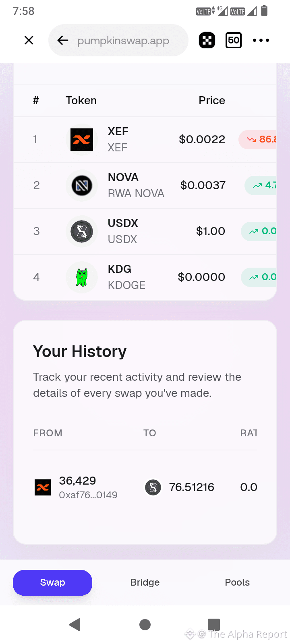Open the OKX wallet icon in toolbar
The image size is (290, 644).
tap(207, 40)
